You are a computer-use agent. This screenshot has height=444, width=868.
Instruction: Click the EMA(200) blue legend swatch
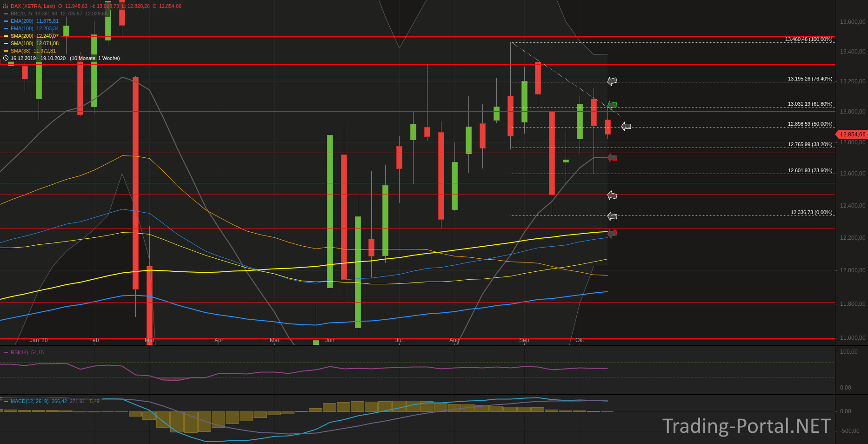(x=6, y=21)
